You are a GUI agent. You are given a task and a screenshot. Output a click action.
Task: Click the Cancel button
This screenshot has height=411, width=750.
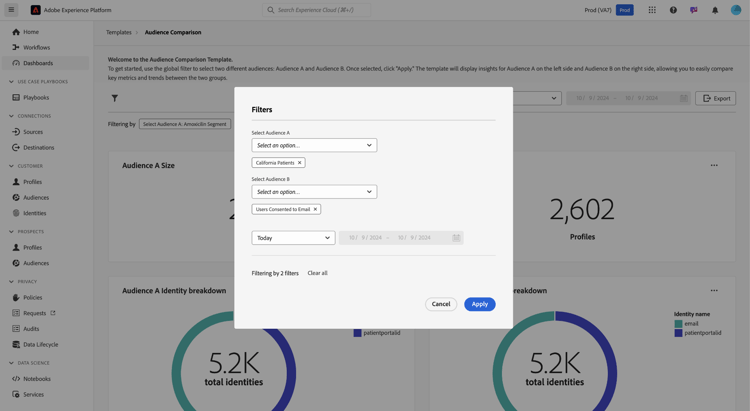(441, 304)
